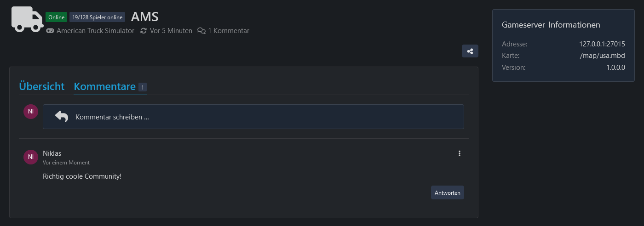Click the server address 127.0.0.1:27015
The height and width of the screenshot is (226, 644).
[602, 44]
